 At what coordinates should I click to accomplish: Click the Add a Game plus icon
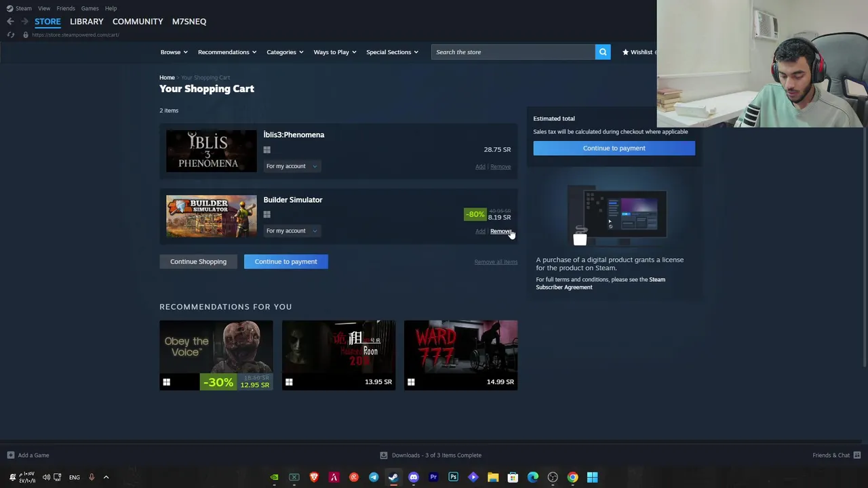[x=10, y=455]
